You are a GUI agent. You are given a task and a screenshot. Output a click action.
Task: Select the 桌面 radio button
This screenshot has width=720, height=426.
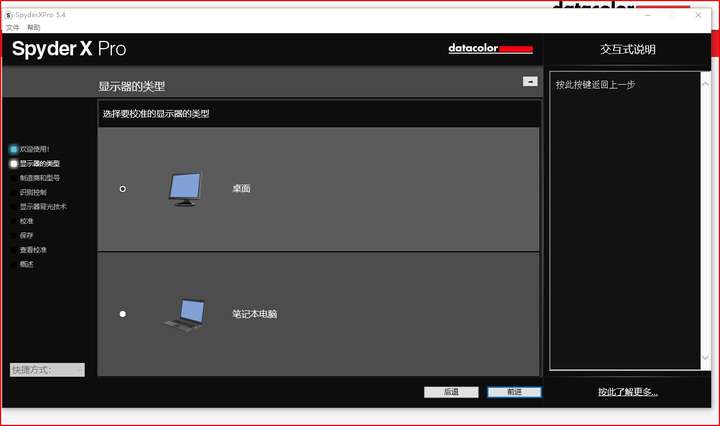tap(123, 189)
